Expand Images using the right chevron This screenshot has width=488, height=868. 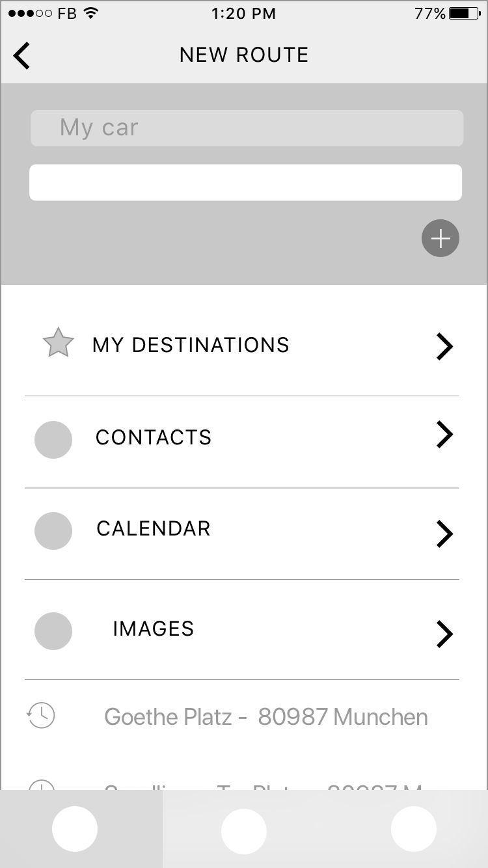(444, 634)
